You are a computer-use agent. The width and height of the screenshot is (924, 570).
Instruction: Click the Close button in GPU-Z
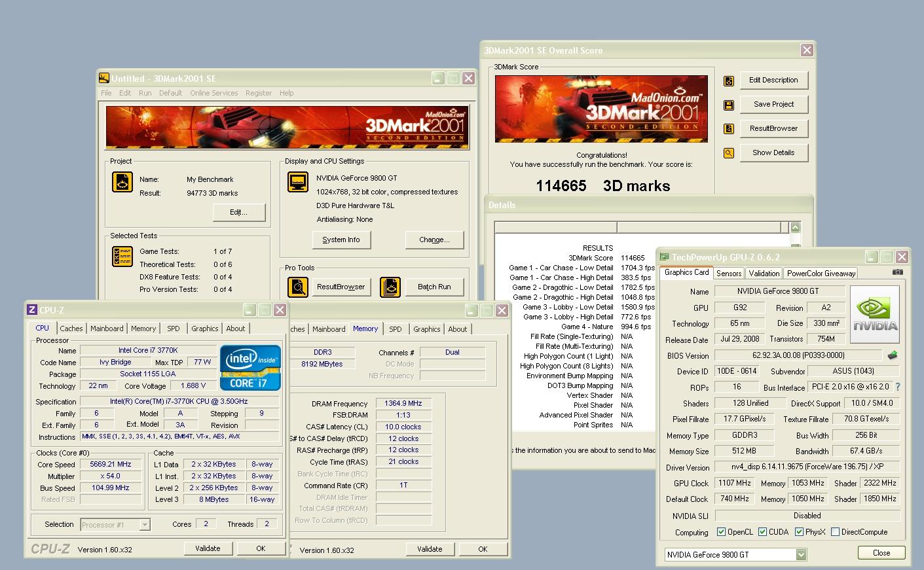point(881,553)
